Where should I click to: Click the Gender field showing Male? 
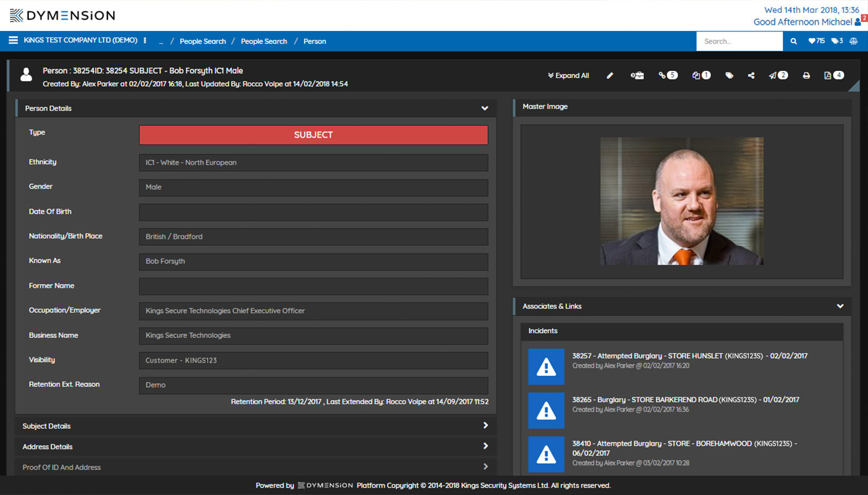[314, 187]
